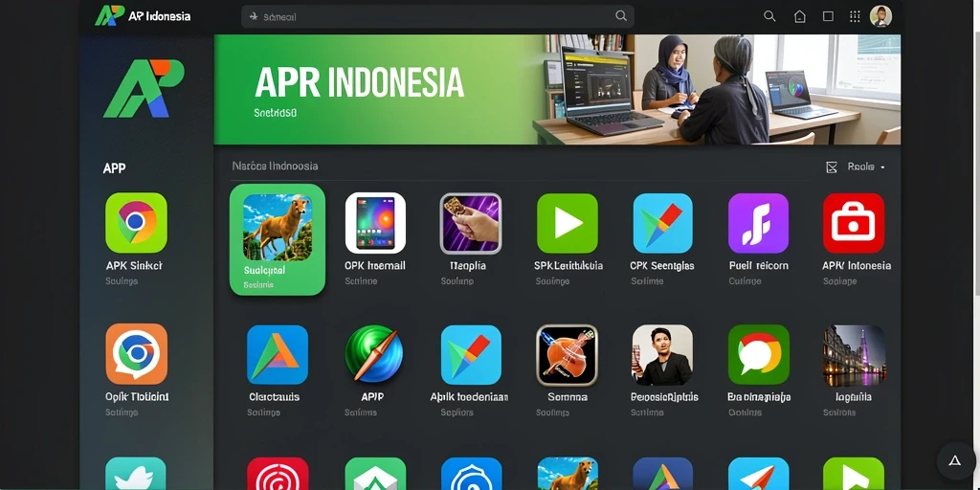Open the user profile avatar
The height and width of the screenshot is (490, 980).
[x=880, y=16]
